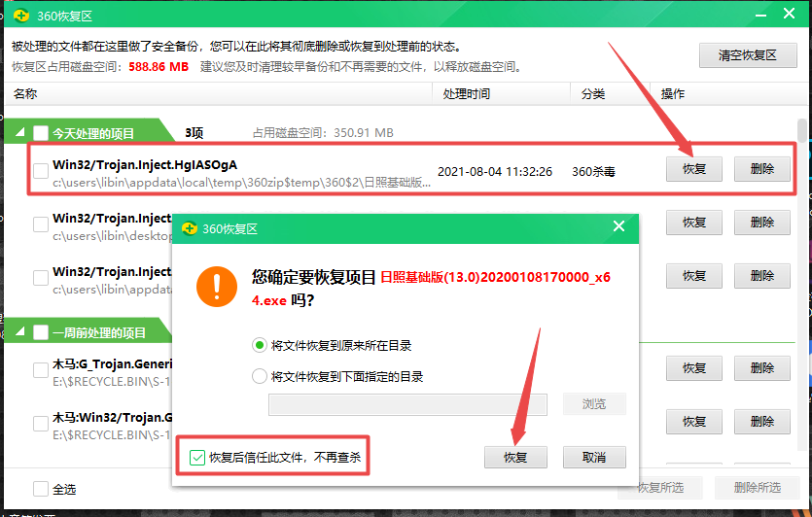This screenshot has height=517, width=812.
Task: Click 恢复 button in the confirmation dialog
Action: [514, 457]
